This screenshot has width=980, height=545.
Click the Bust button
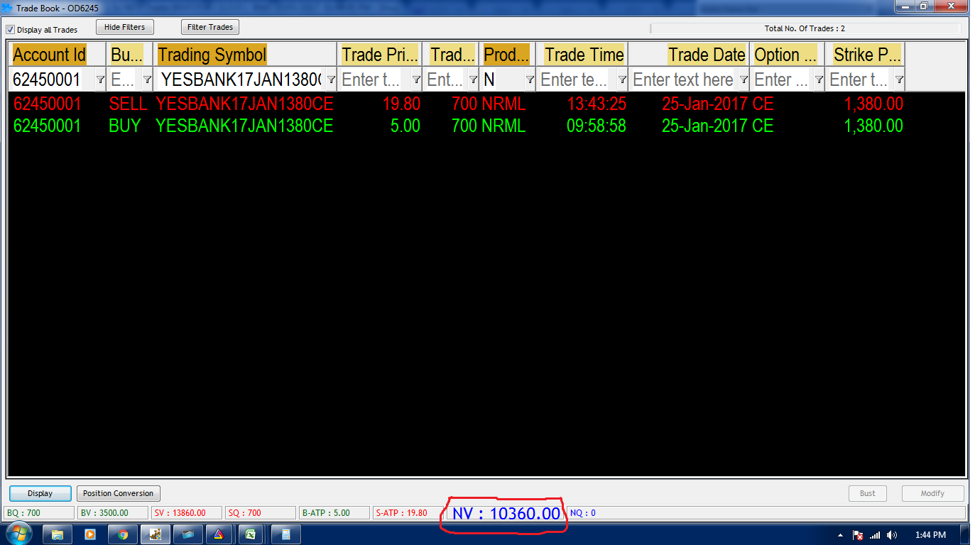(868, 493)
